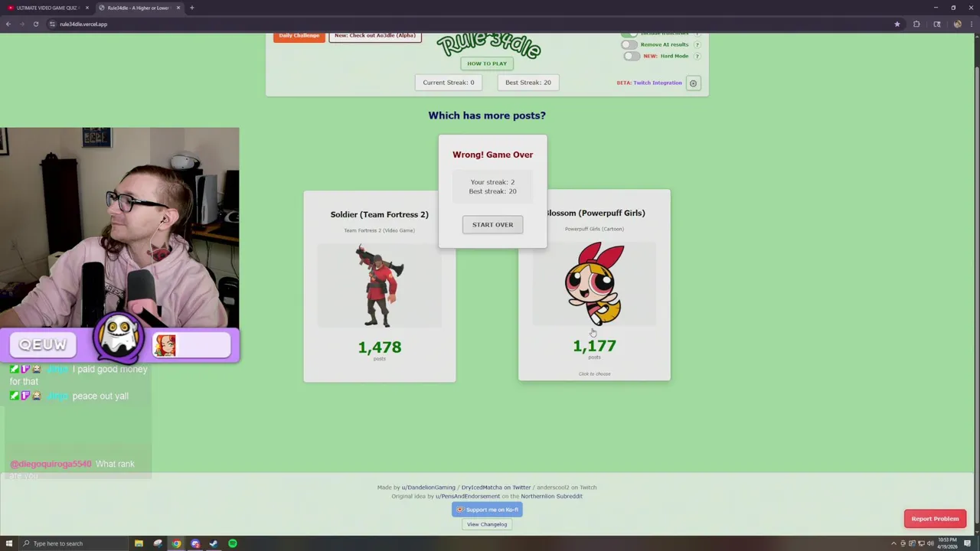Viewport: 980px width, 551px height.
Task: Open the Northernlion Subreddit link
Action: point(551,496)
